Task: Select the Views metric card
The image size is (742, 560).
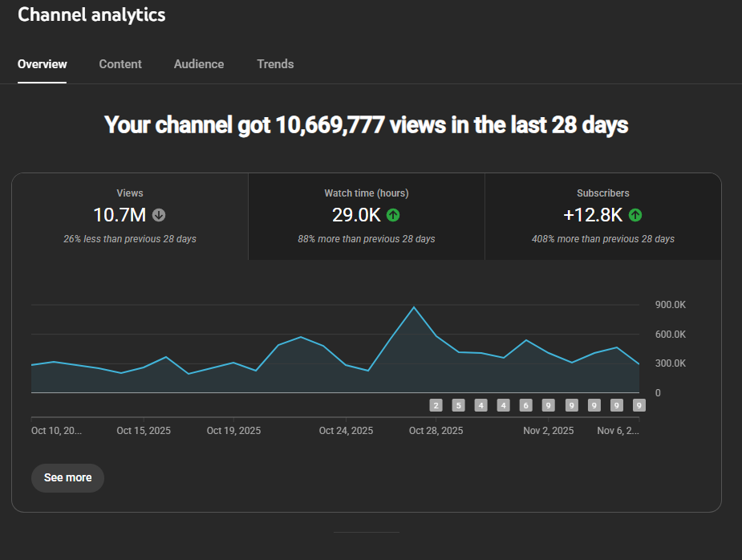Action: point(130,217)
